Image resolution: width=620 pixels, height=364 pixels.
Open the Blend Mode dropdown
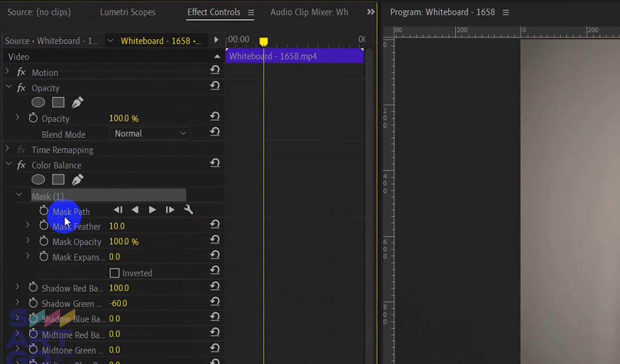pos(149,133)
